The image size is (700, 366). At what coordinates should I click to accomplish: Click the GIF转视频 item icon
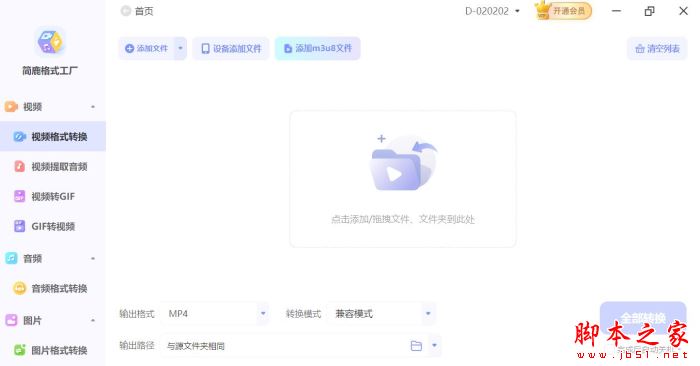[x=19, y=226]
